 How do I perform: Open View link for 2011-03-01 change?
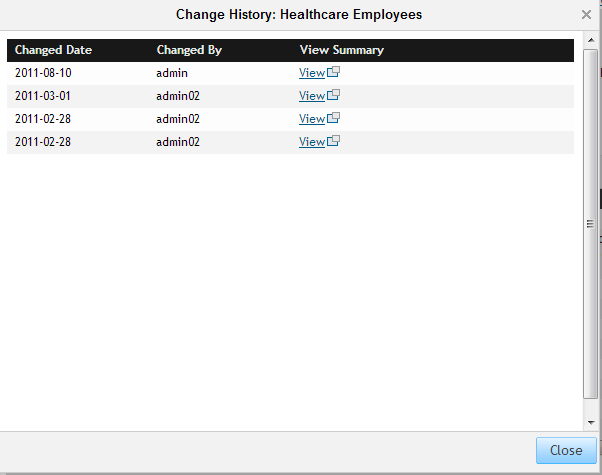pyautogui.click(x=312, y=96)
